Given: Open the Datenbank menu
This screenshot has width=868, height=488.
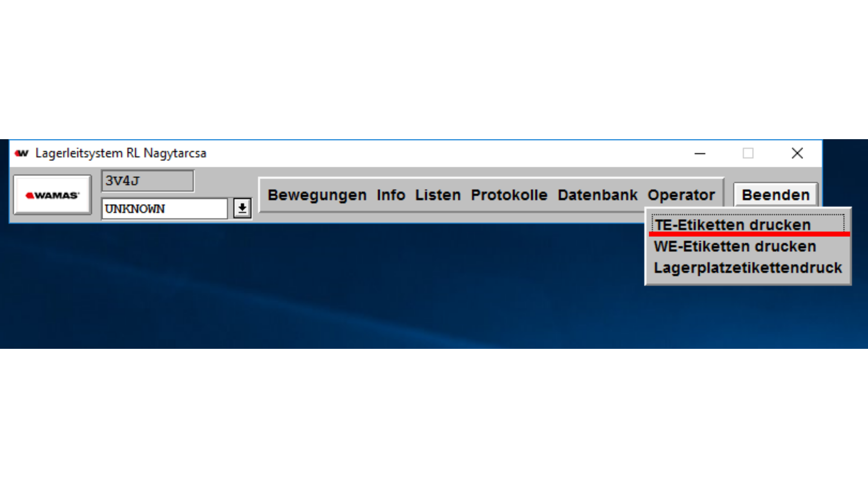Looking at the screenshot, I should [x=597, y=195].
